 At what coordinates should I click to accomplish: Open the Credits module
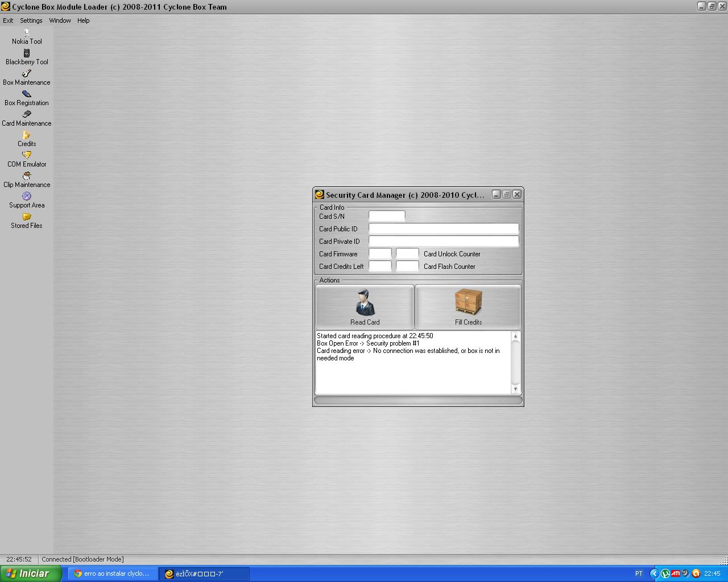(x=27, y=139)
